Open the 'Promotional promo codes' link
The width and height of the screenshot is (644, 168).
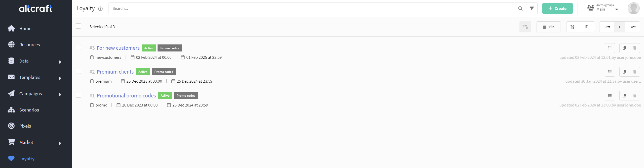pos(126,96)
